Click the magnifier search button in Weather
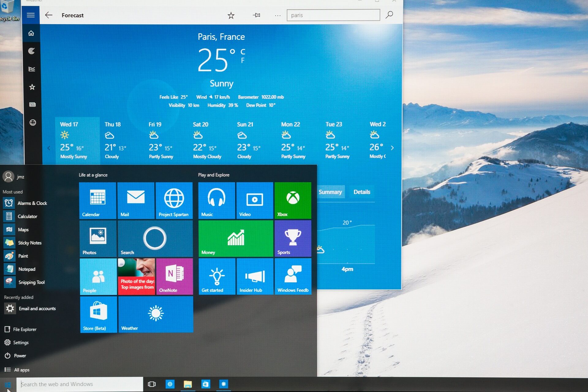This screenshot has width=588, height=392. [389, 15]
